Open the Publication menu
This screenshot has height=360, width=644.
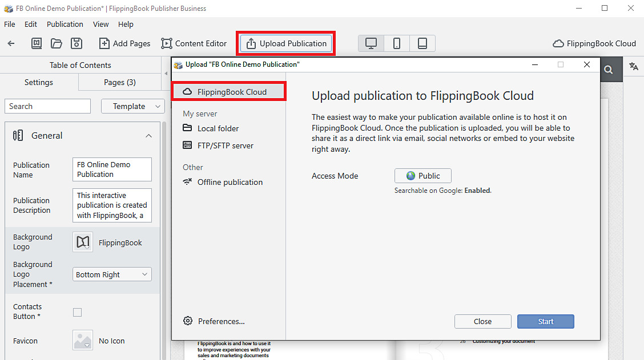point(65,24)
